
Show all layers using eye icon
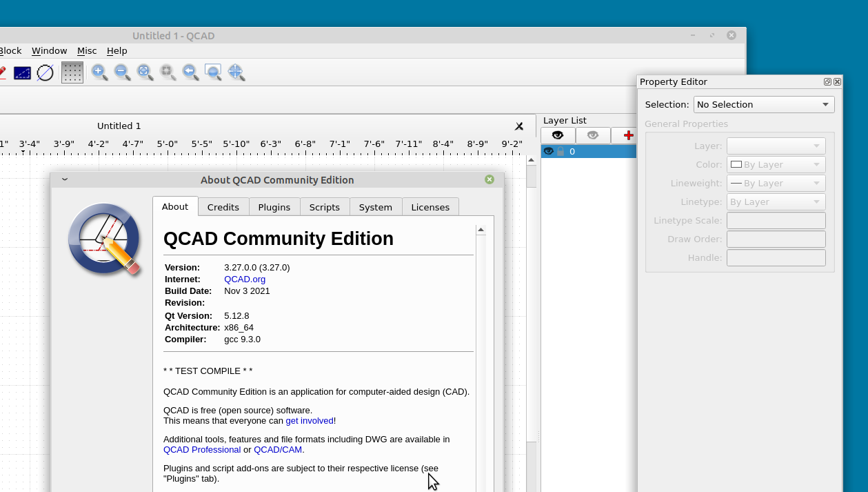point(558,135)
